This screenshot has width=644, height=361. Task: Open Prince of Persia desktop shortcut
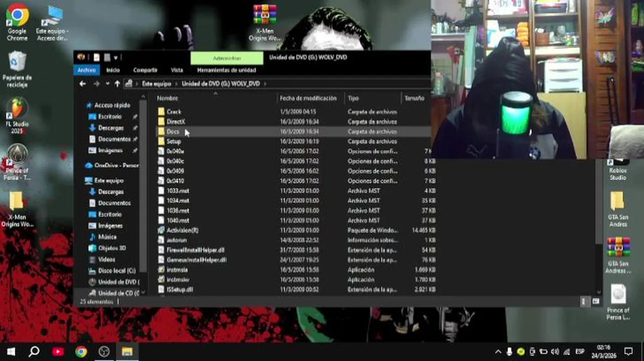(17, 161)
